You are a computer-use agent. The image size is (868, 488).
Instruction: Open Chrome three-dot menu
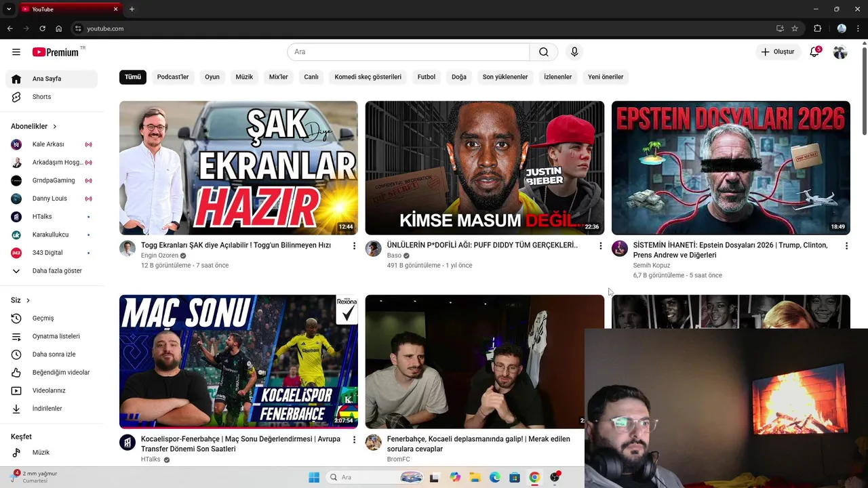coord(859,28)
